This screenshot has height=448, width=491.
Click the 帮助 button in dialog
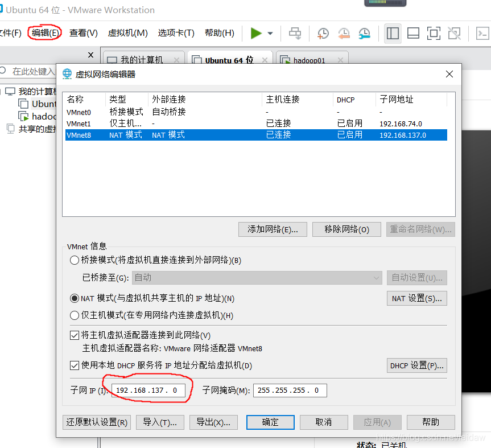(x=431, y=422)
